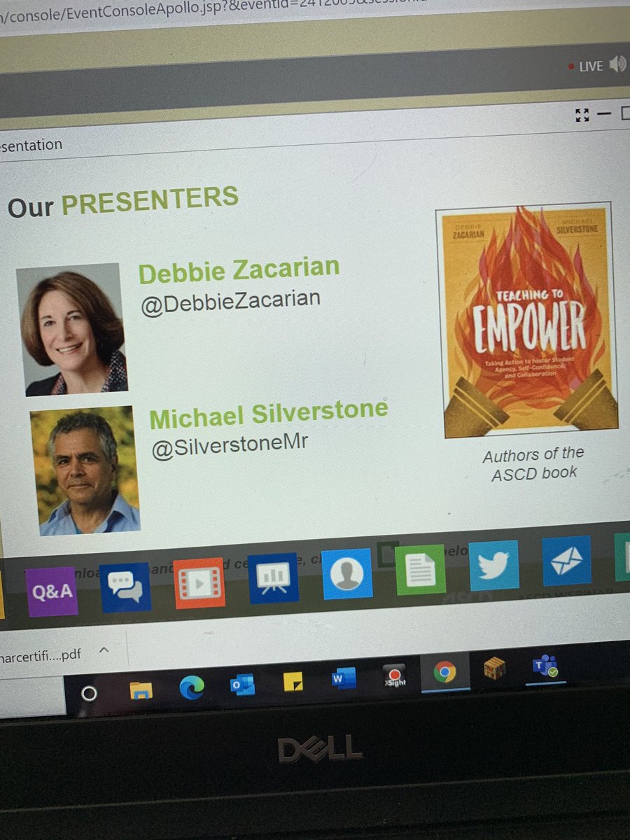630x840 pixels.
Task: Click the Teaching to Empower book cover
Action: point(527,318)
